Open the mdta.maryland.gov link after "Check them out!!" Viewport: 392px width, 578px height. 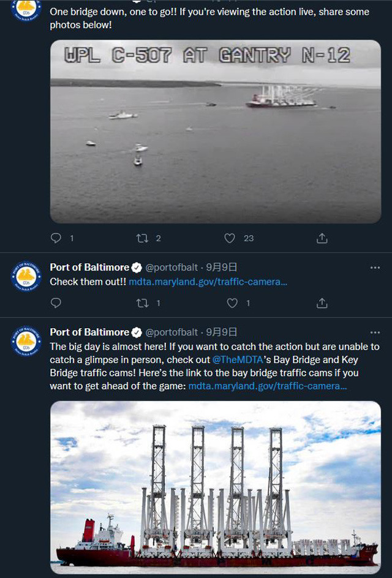(208, 282)
